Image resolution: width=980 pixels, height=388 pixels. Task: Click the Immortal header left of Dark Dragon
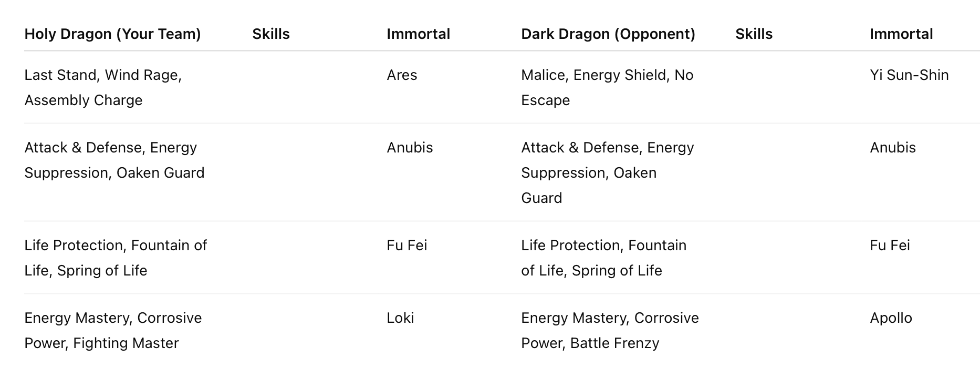click(x=418, y=34)
